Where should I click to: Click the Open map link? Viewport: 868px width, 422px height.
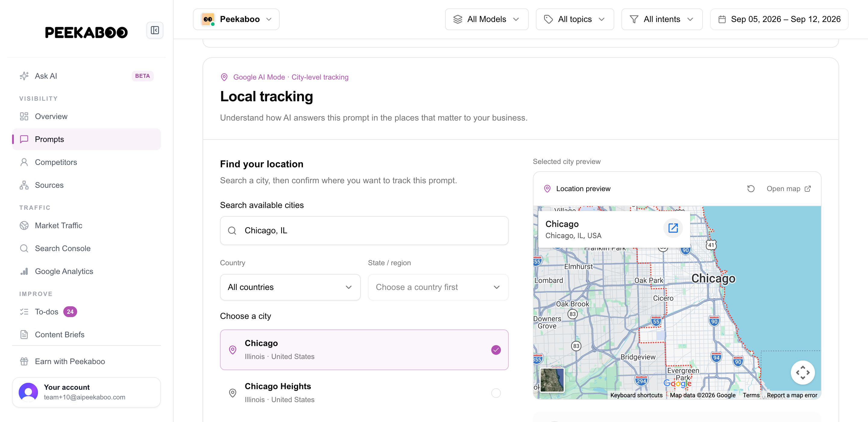coord(788,189)
